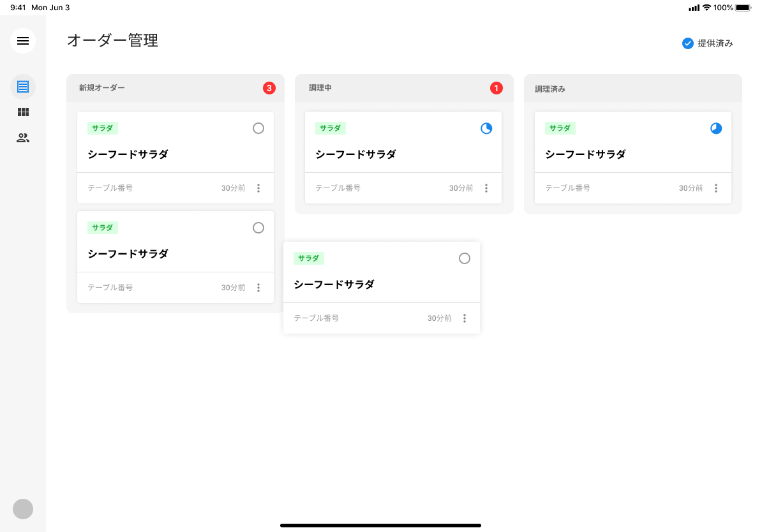Open the hamburger menu

pyautogui.click(x=23, y=41)
